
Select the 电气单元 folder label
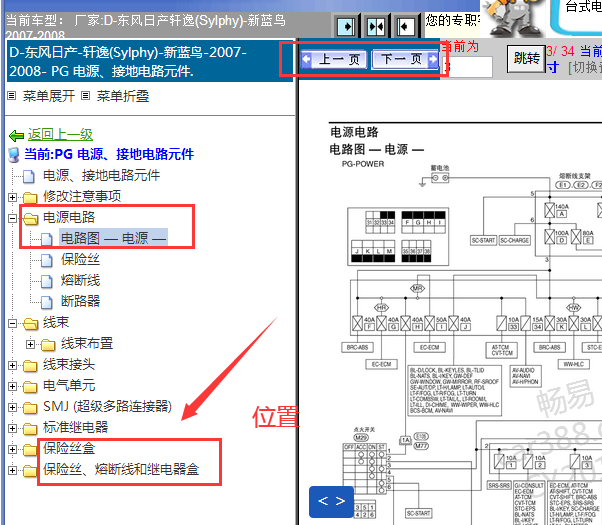coord(69,385)
